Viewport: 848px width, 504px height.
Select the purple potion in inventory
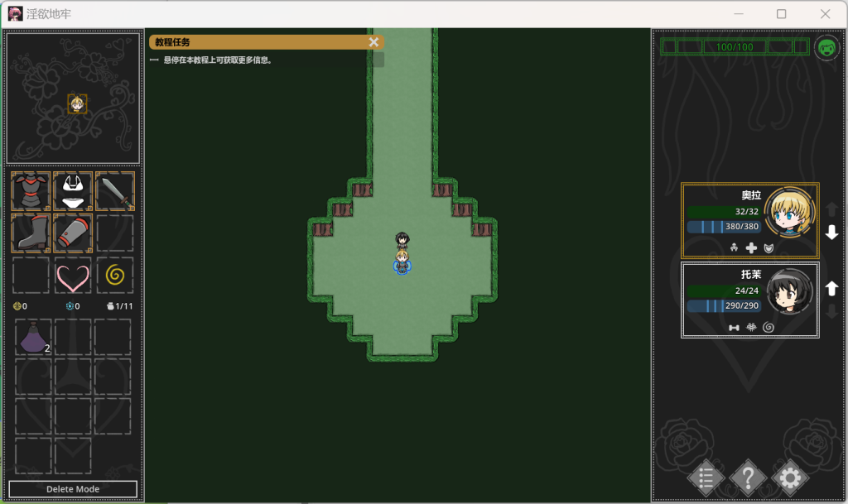coord(33,338)
